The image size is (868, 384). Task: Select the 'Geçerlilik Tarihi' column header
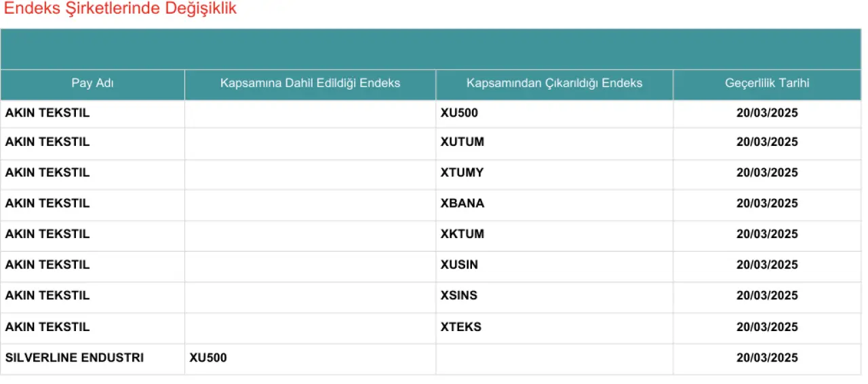coord(767,83)
